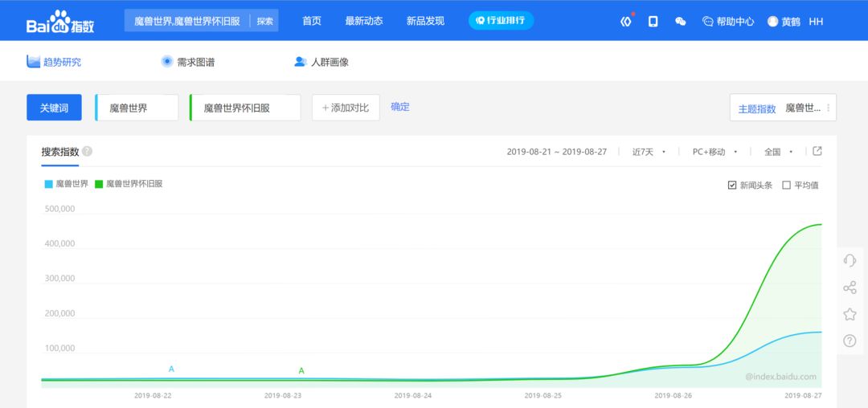Toggle the 魔兽世界怀旧服 green legend series
The image size is (868, 408).
point(129,184)
